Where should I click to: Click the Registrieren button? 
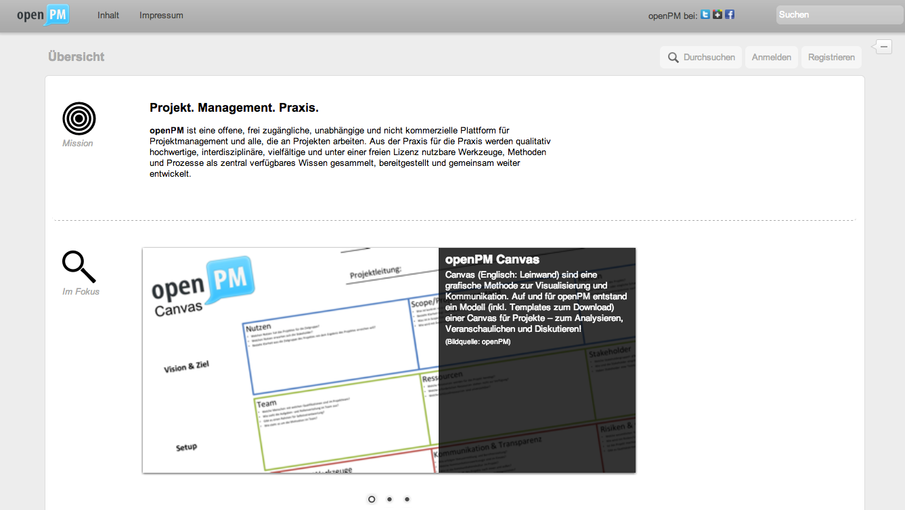(832, 58)
